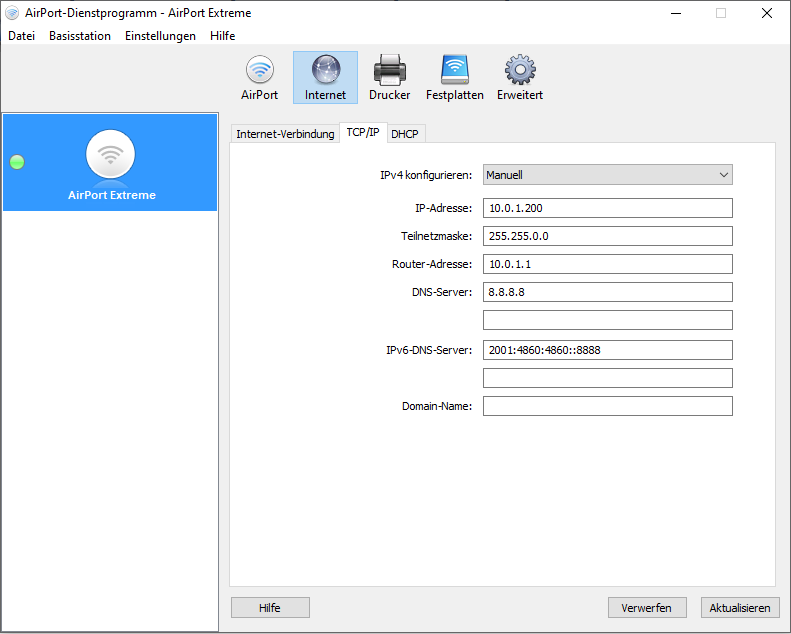The height and width of the screenshot is (634, 791).
Task: Click the green status indicator light
Action: tap(17, 162)
